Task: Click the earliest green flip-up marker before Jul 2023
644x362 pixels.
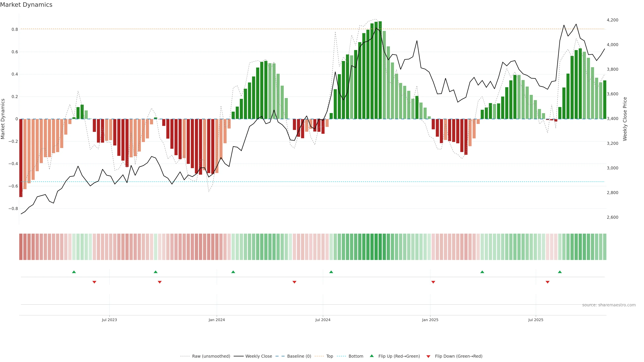Action: [74, 272]
